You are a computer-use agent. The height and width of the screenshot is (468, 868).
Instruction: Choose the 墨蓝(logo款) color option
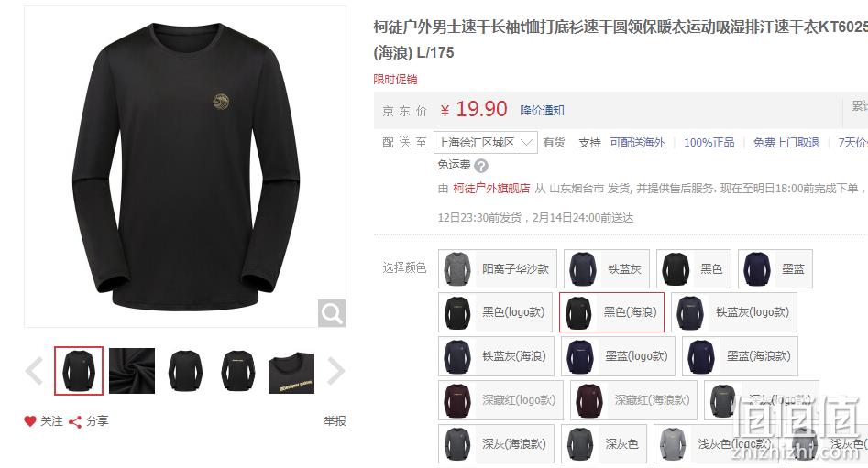pyautogui.click(x=618, y=356)
